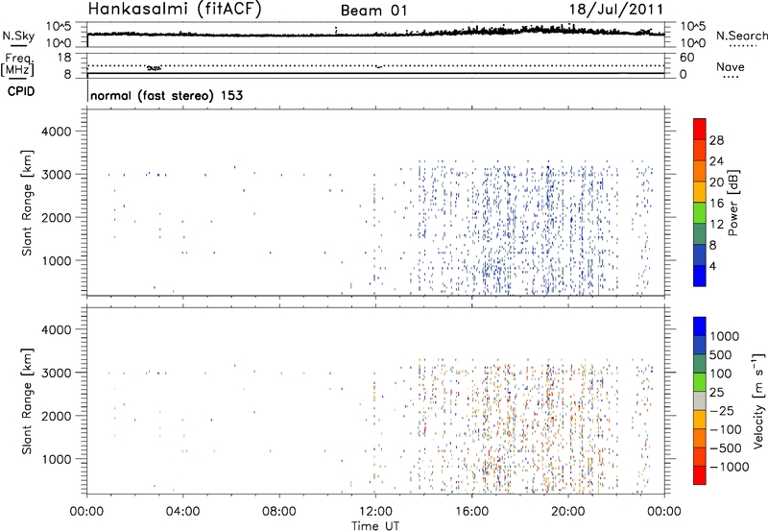
Task: Click the dotted line sample under N.Search
Action: click(x=742, y=46)
